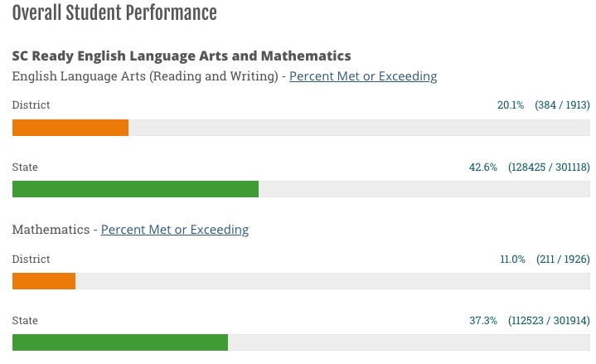This screenshot has width=596, height=364.
Task: Open Mathematics Percent Met or Exceeding link
Action: point(174,230)
